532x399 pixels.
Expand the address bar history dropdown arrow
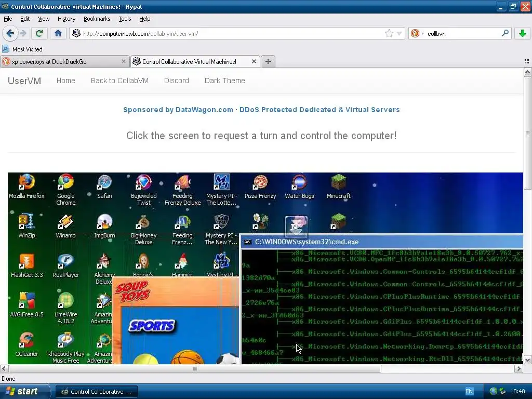400,33
